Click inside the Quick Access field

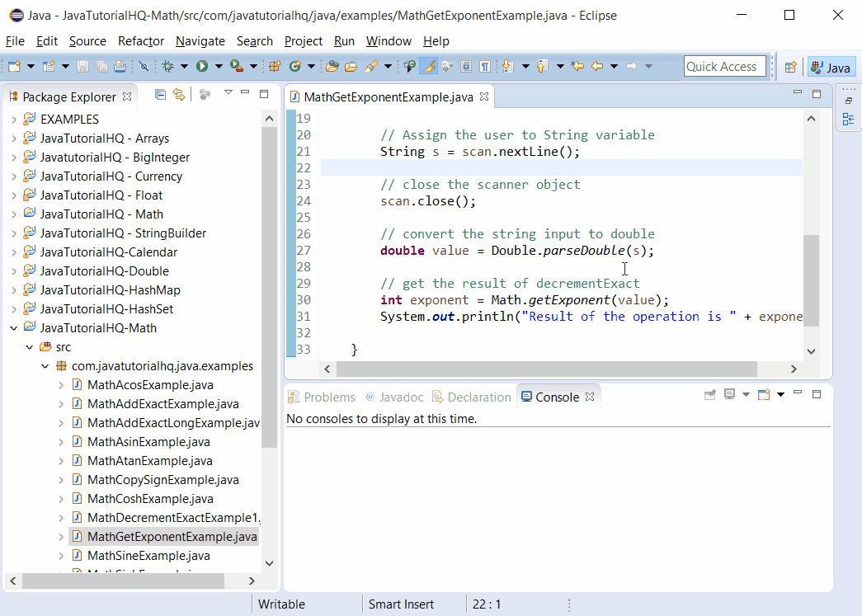(724, 66)
